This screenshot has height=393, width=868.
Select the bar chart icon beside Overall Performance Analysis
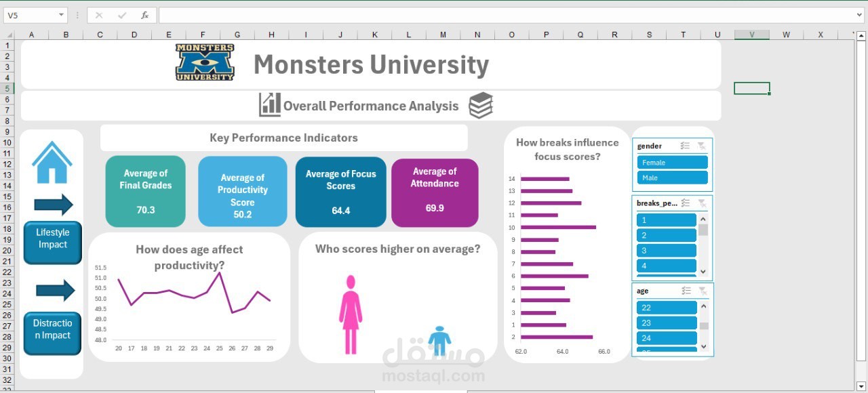click(x=269, y=104)
